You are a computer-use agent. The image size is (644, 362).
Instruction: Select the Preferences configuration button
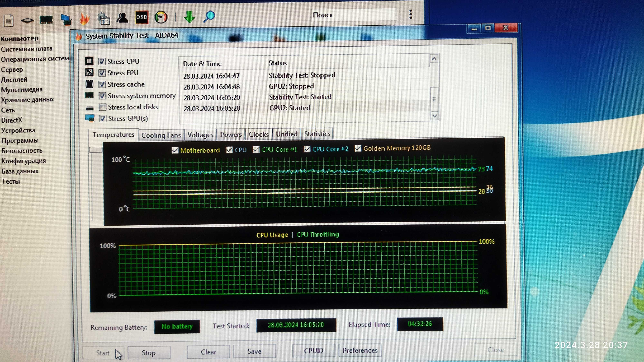pos(360,350)
